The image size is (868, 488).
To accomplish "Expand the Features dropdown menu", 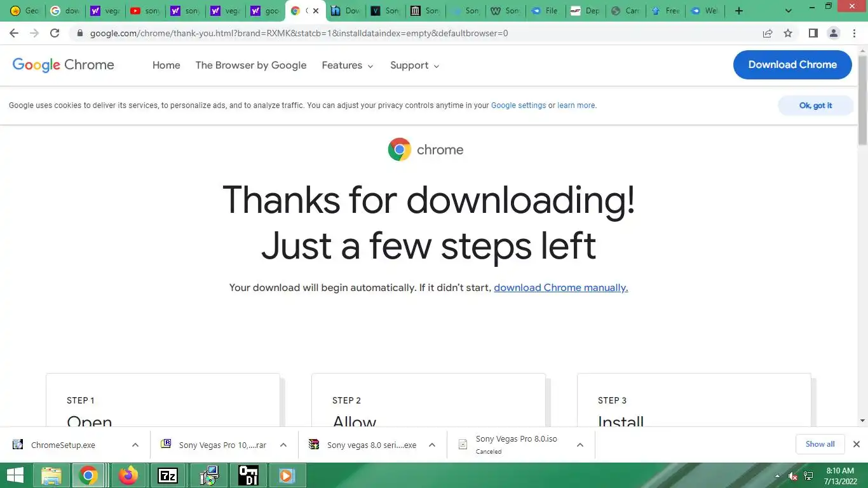I will tap(348, 65).
